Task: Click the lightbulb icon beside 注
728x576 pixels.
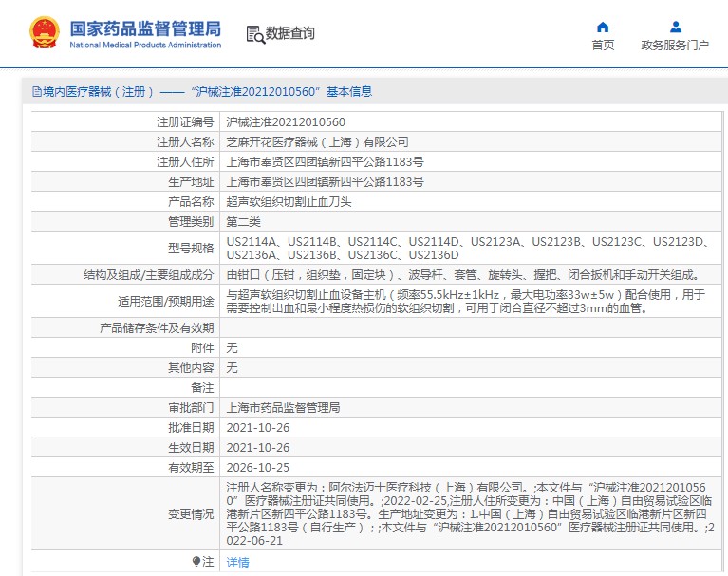Action: click(196, 561)
